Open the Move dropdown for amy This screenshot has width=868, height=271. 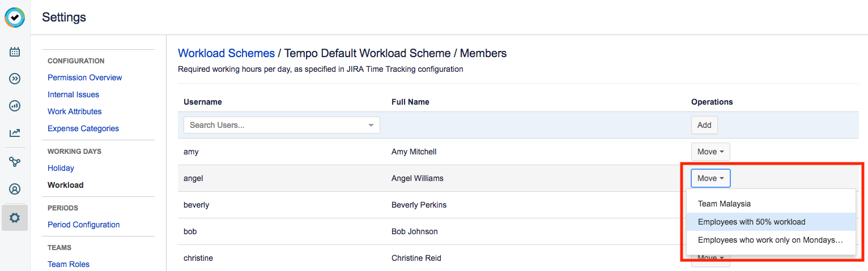coord(710,152)
